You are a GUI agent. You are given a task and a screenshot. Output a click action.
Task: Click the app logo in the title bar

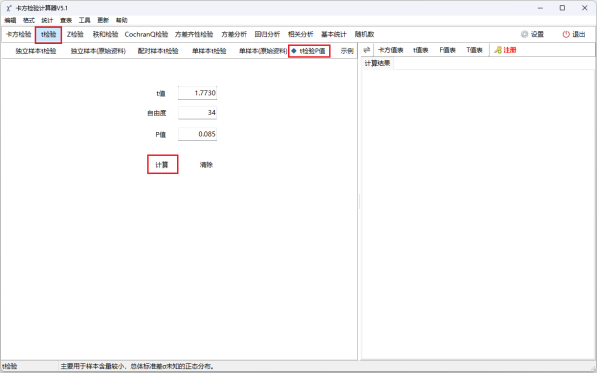pyautogui.click(x=9, y=8)
